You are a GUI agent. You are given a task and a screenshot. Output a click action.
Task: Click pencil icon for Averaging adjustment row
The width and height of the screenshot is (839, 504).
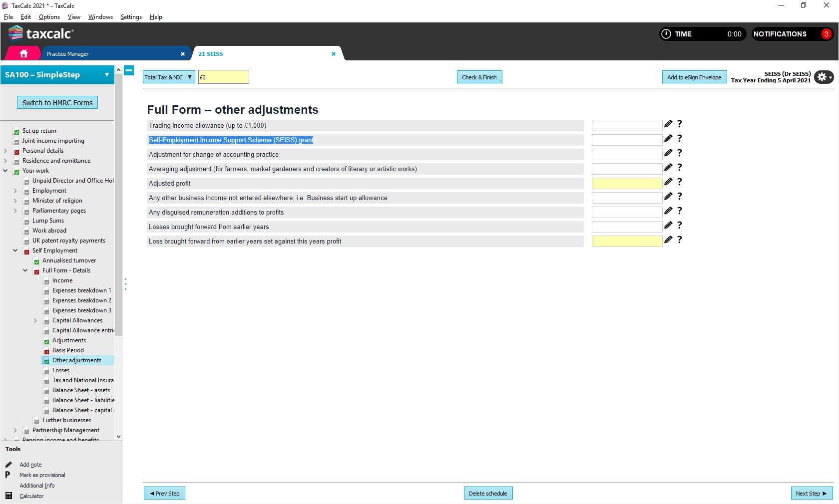click(668, 167)
